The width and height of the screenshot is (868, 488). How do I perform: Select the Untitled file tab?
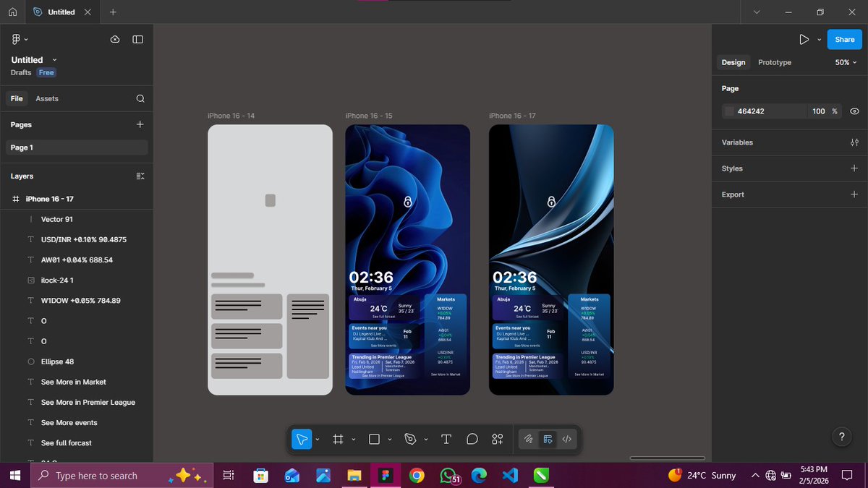(x=61, y=12)
